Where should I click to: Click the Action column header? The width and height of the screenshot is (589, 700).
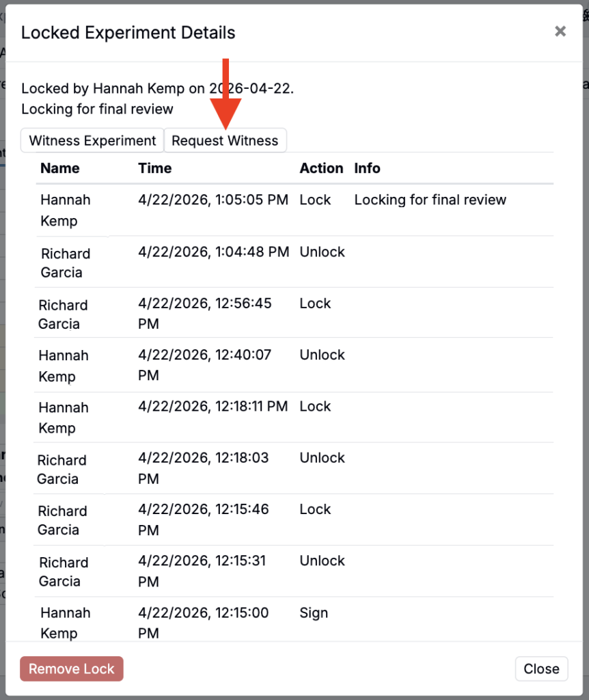pos(321,168)
